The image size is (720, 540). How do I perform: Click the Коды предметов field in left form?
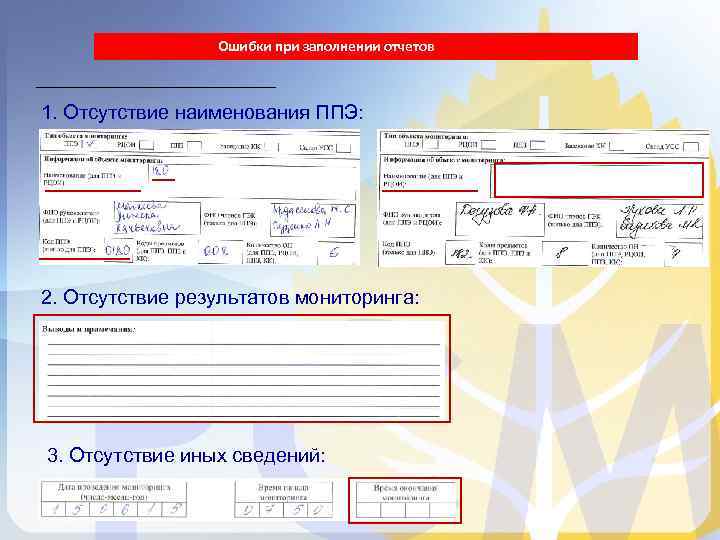tap(219, 252)
